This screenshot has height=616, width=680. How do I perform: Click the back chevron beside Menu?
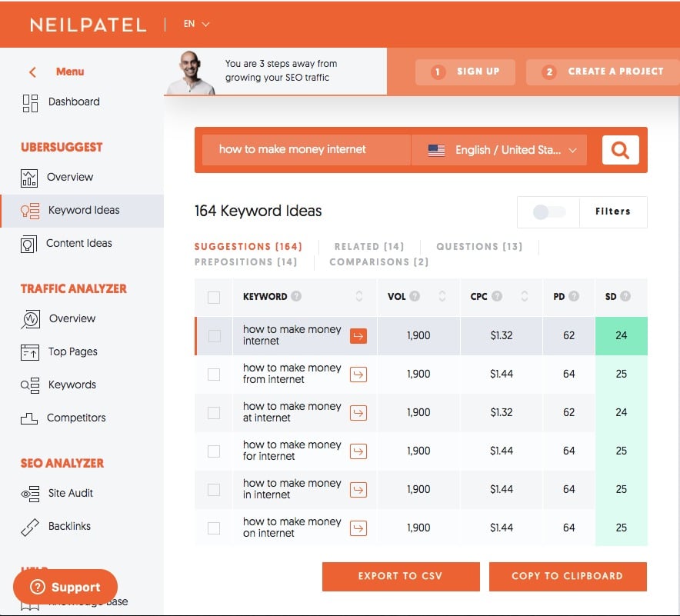(32, 72)
